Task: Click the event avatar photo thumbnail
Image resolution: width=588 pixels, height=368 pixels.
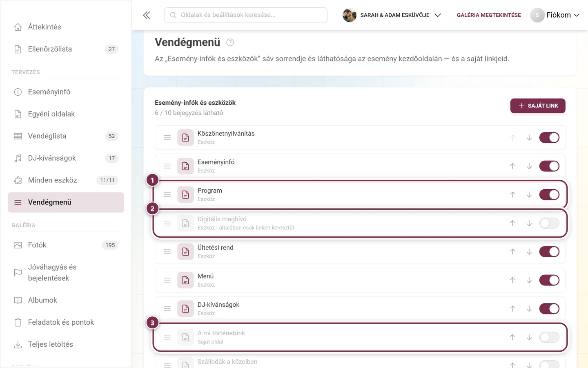Action: pos(350,15)
